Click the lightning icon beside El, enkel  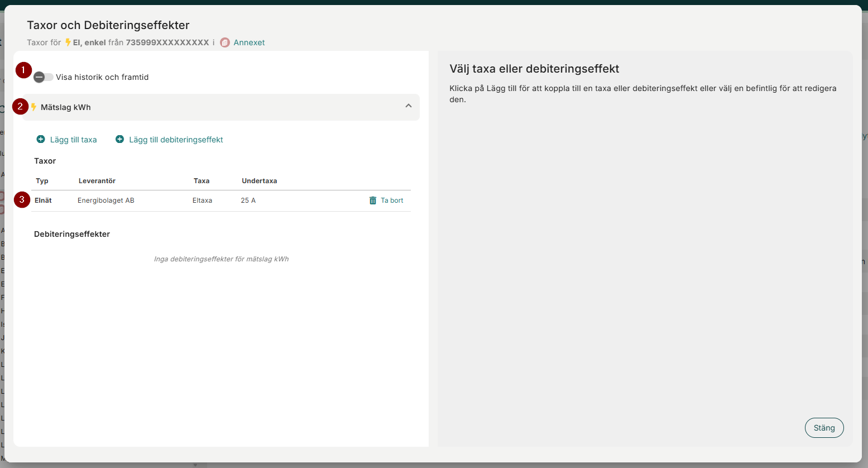(68, 42)
